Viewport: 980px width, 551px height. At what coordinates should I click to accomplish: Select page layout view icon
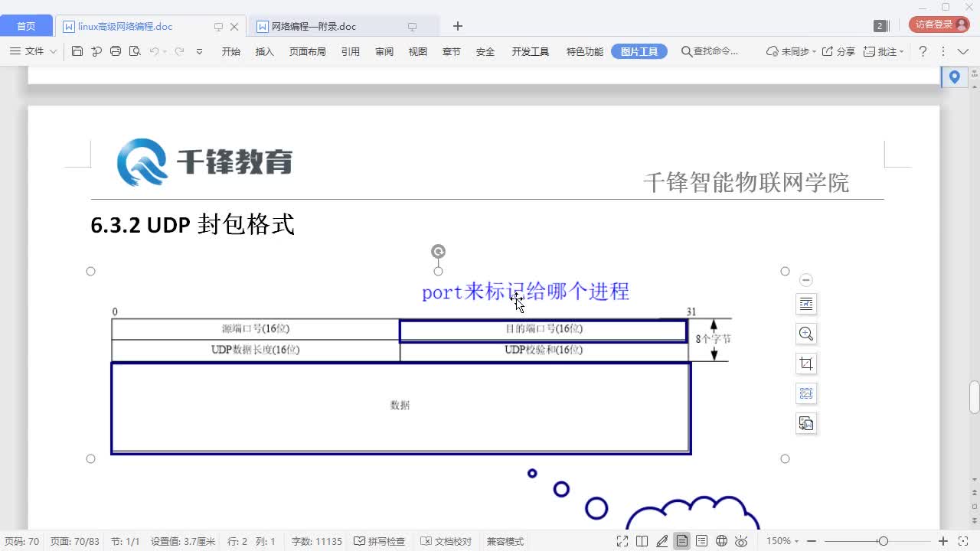coord(681,541)
